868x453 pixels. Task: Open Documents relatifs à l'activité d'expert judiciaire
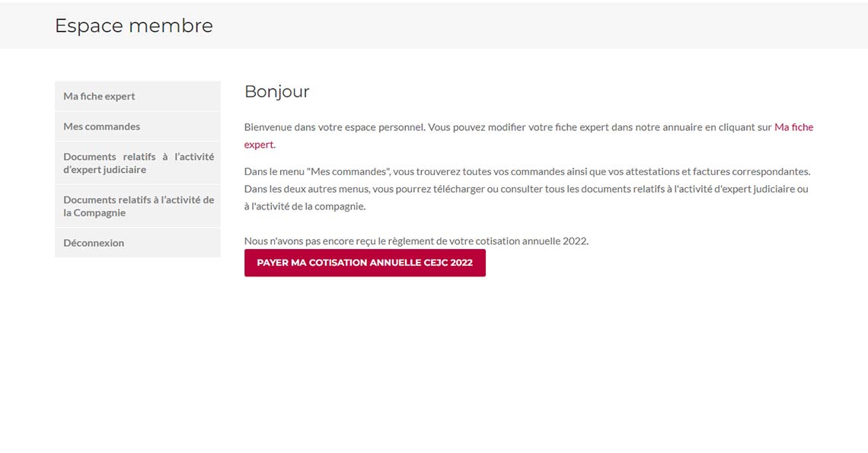click(137, 163)
